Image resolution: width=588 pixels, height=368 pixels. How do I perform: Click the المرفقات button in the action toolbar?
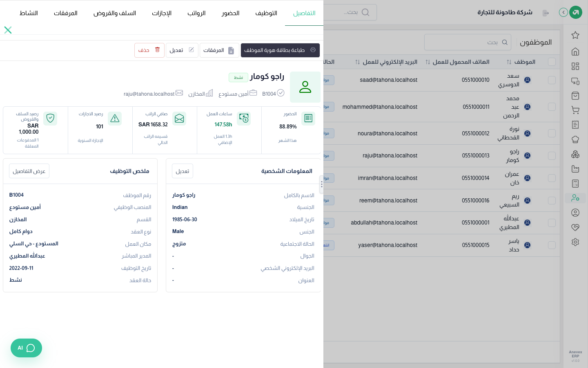pos(219,50)
